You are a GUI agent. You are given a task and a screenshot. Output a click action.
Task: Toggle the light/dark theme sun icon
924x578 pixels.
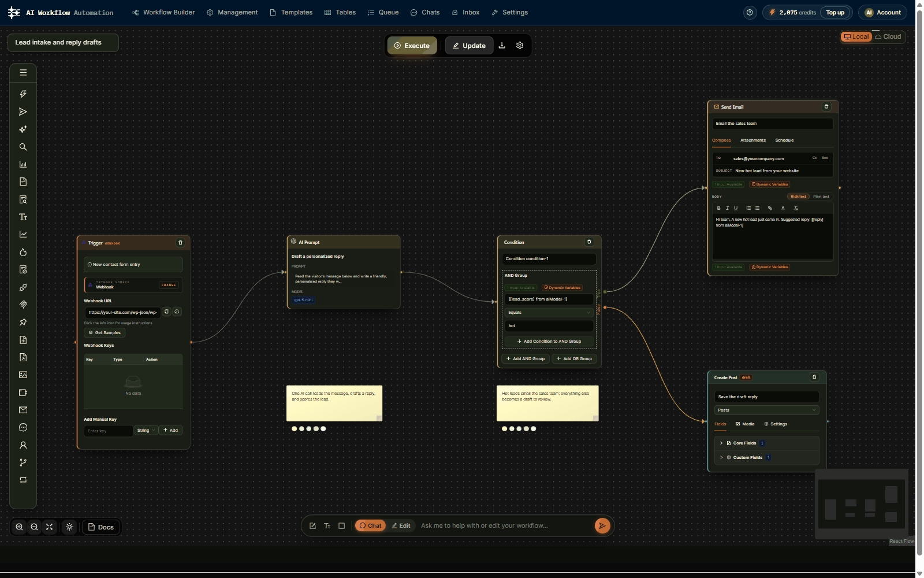click(70, 527)
